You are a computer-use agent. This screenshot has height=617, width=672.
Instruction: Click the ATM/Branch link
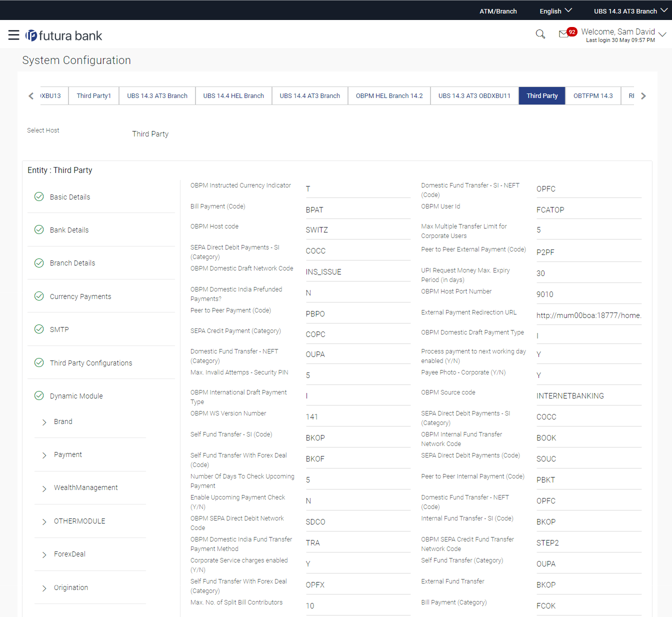click(x=498, y=11)
